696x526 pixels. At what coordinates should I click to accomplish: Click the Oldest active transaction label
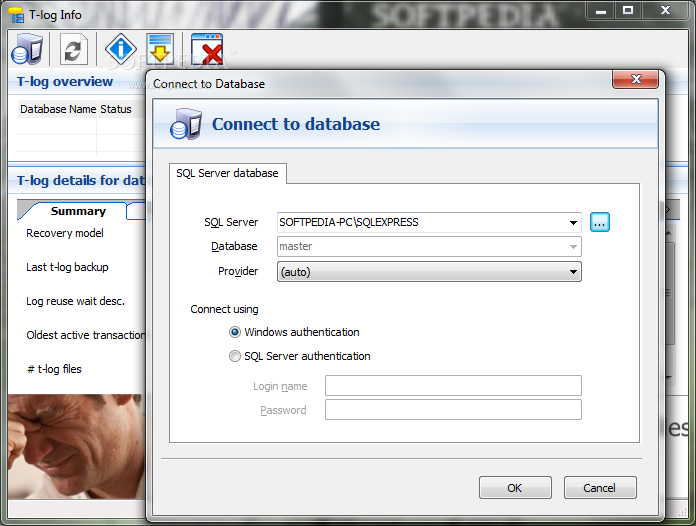[x=86, y=335]
